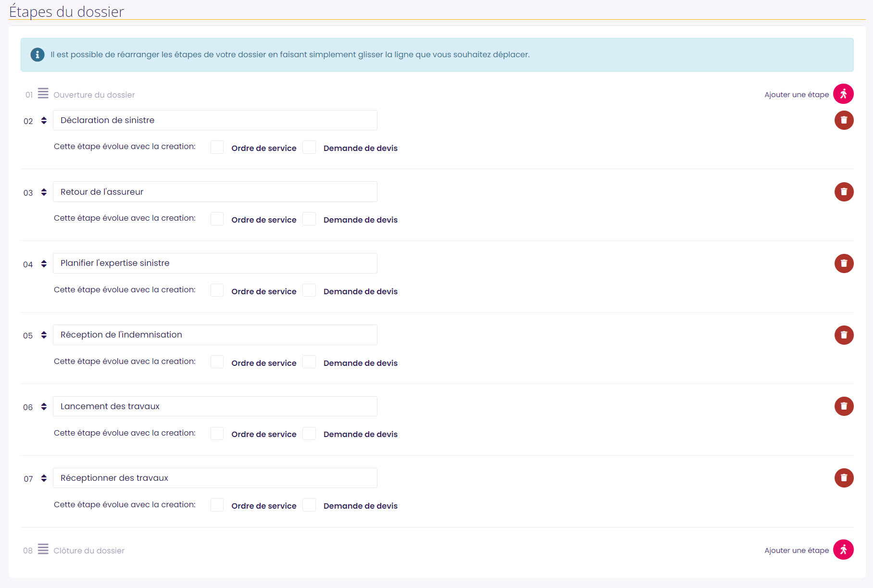Click the Ouverture du dossier text
873x588 pixels.
pyautogui.click(x=94, y=95)
